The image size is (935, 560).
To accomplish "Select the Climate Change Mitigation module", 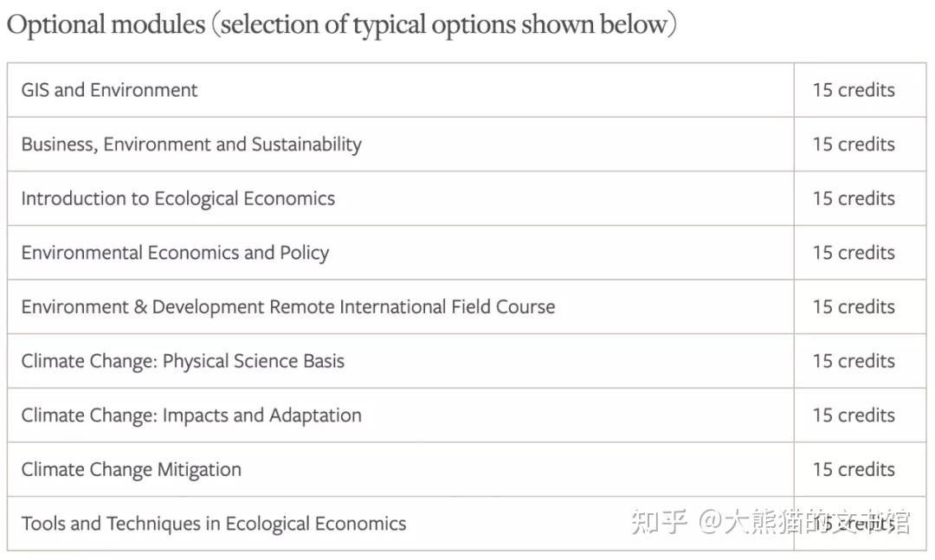I will (x=132, y=469).
